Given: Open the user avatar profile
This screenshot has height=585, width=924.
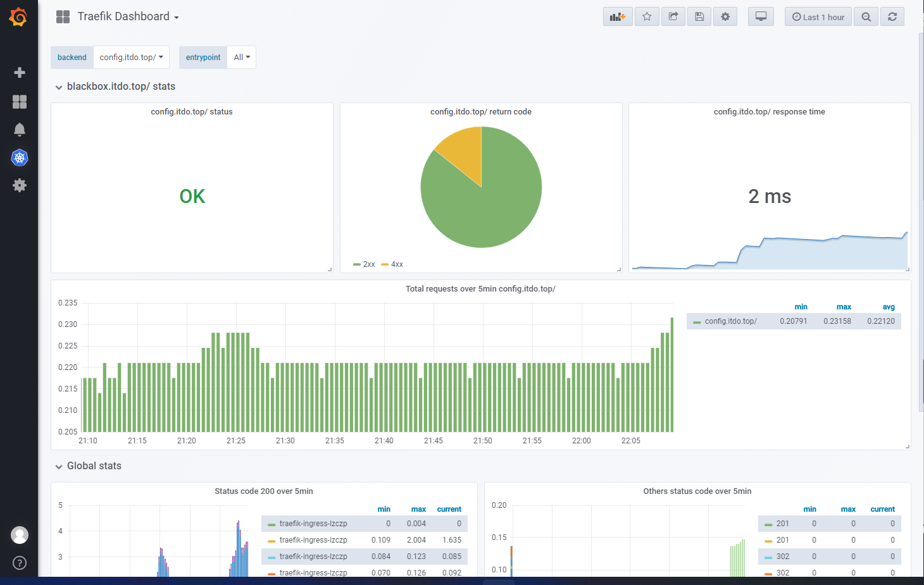Looking at the screenshot, I should click(20, 535).
